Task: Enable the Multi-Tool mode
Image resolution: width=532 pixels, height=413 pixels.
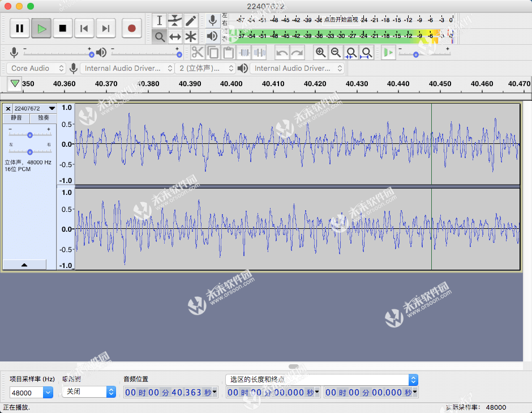Action: [190, 36]
